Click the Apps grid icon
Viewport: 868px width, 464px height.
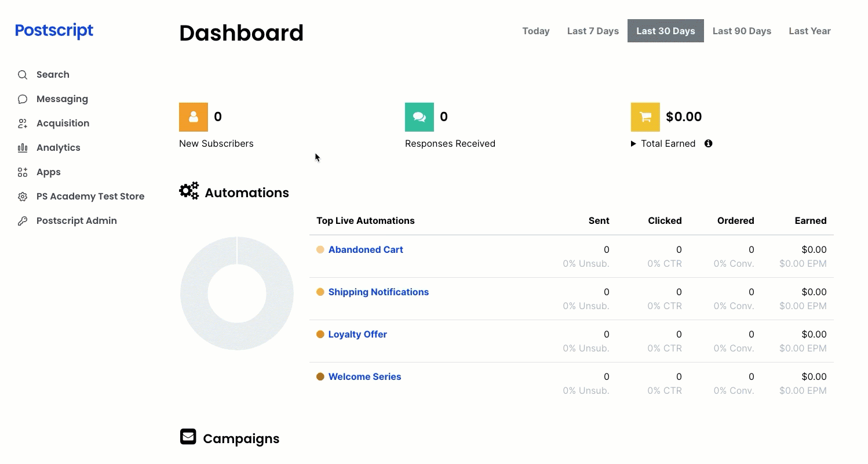pyautogui.click(x=23, y=172)
